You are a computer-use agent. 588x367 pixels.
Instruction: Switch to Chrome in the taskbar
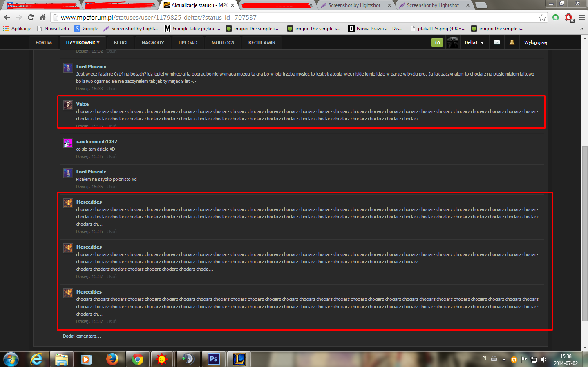[138, 359]
